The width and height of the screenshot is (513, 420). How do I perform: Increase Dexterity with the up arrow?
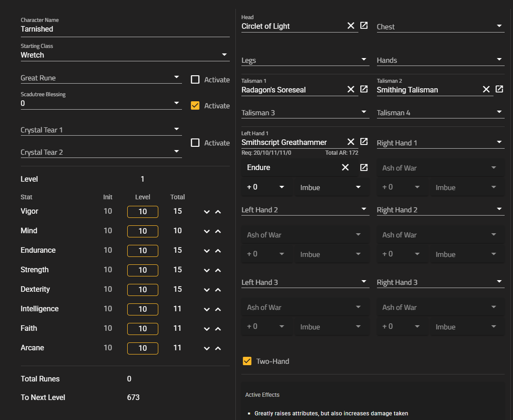(218, 290)
